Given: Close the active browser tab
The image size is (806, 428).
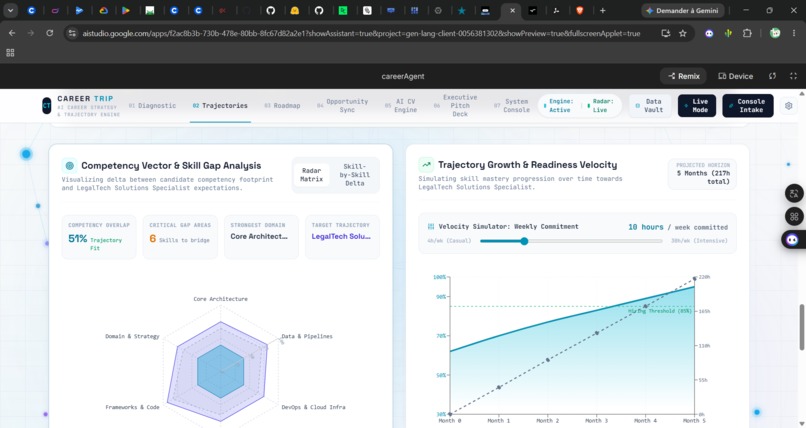Looking at the screenshot, I should [512, 10].
